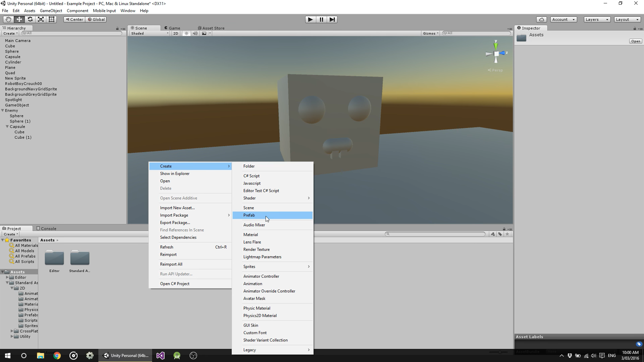The image size is (644, 362).
Task: Open Shaded draw mode dropdown
Action: pyautogui.click(x=149, y=33)
